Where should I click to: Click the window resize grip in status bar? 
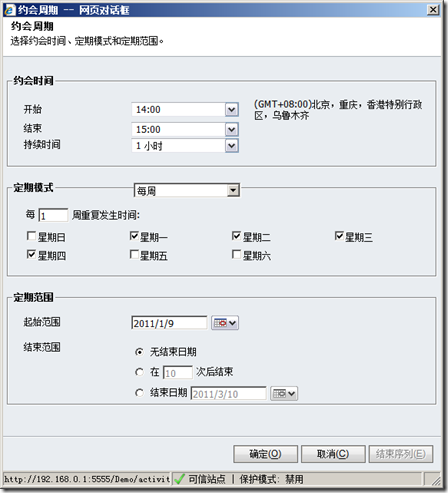[x=436, y=480]
